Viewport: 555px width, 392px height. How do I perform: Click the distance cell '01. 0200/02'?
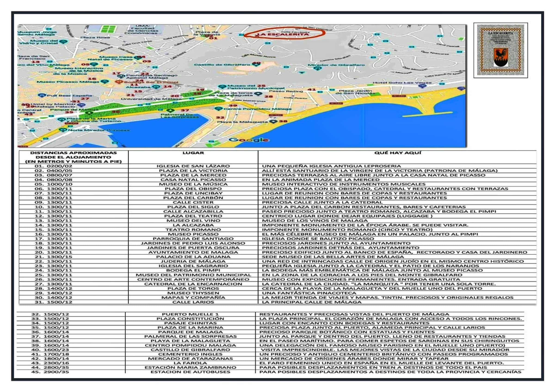pyautogui.click(x=53, y=166)
